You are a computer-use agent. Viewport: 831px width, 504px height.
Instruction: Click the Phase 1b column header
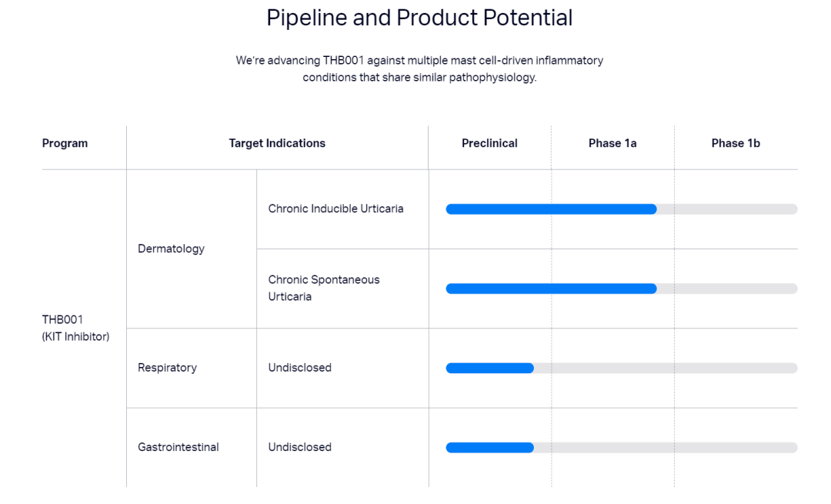(736, 143)
